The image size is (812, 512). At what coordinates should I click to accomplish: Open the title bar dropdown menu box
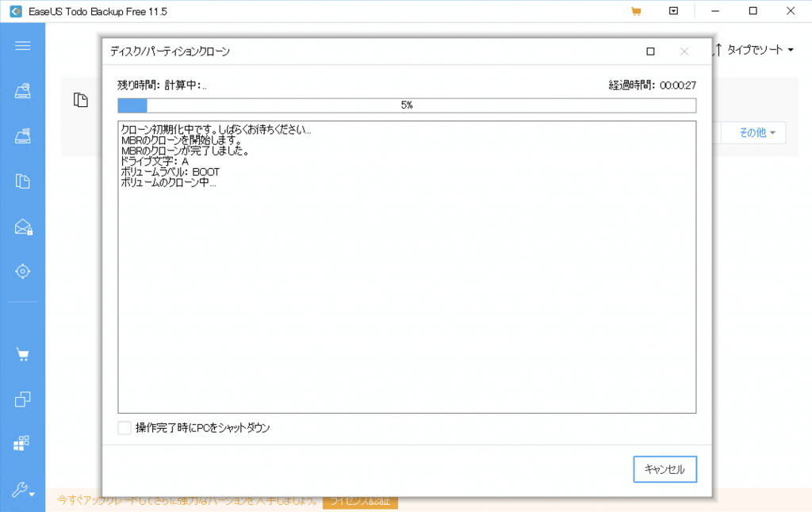(673, 11)
